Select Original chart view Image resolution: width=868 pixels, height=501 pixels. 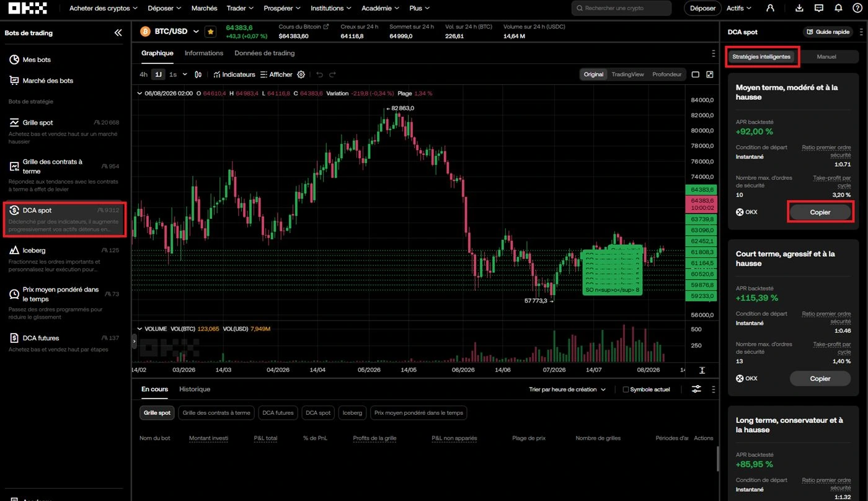point(593,74)
